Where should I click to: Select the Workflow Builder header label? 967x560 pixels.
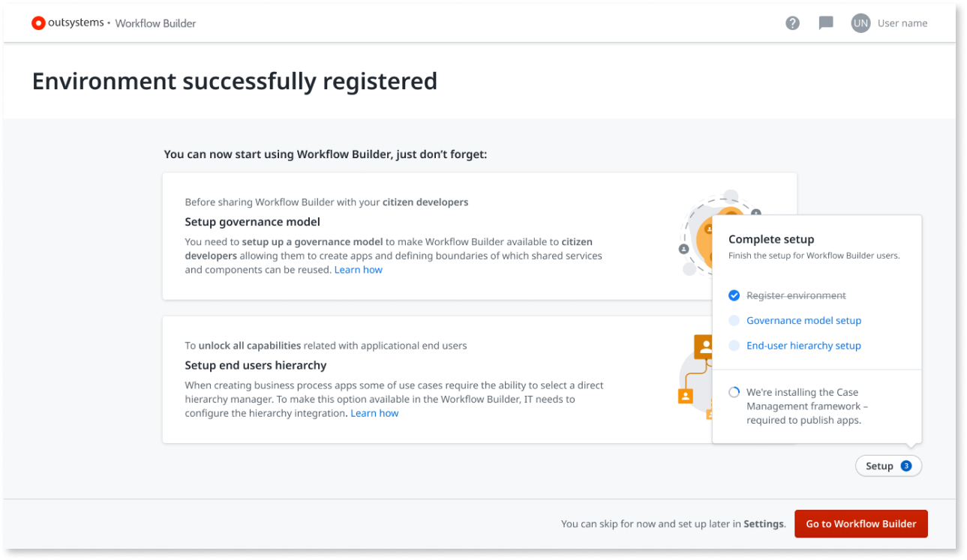tap(155, 23)
